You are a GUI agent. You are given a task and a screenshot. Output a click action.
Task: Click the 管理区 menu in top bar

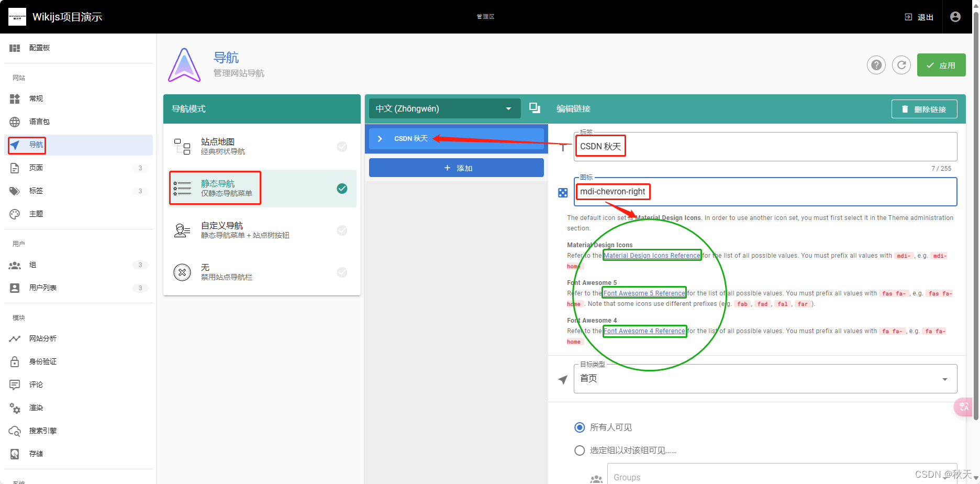[x=485, y=16]
